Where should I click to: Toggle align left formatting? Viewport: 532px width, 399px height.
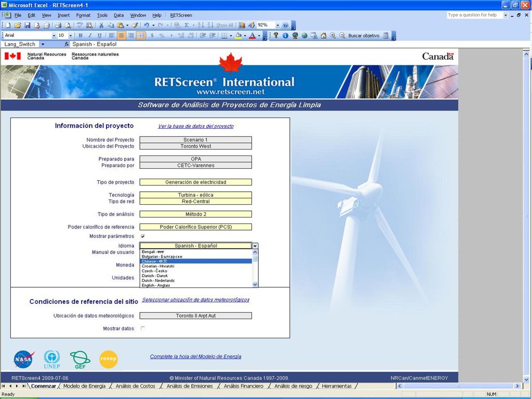coord(112,35)
